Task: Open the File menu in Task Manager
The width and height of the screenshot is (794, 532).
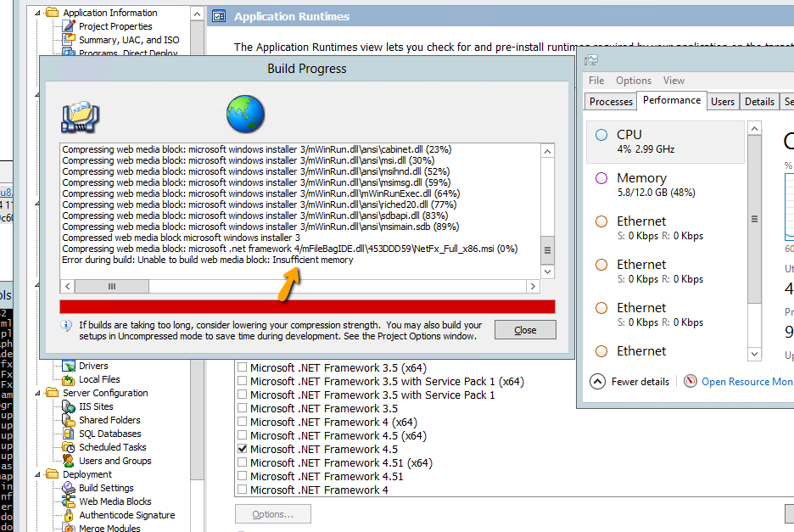Action: click(x=596, y=81)
